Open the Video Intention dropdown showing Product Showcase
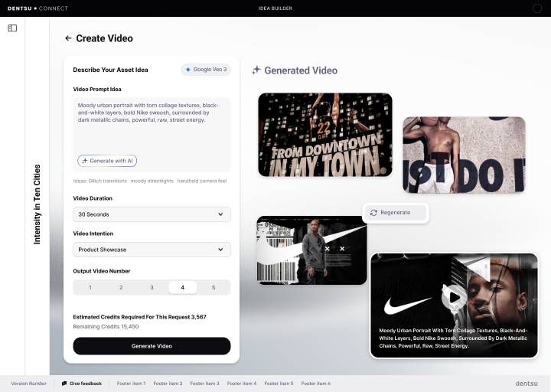Screen dimensions: 551x392 click(152, 250)
